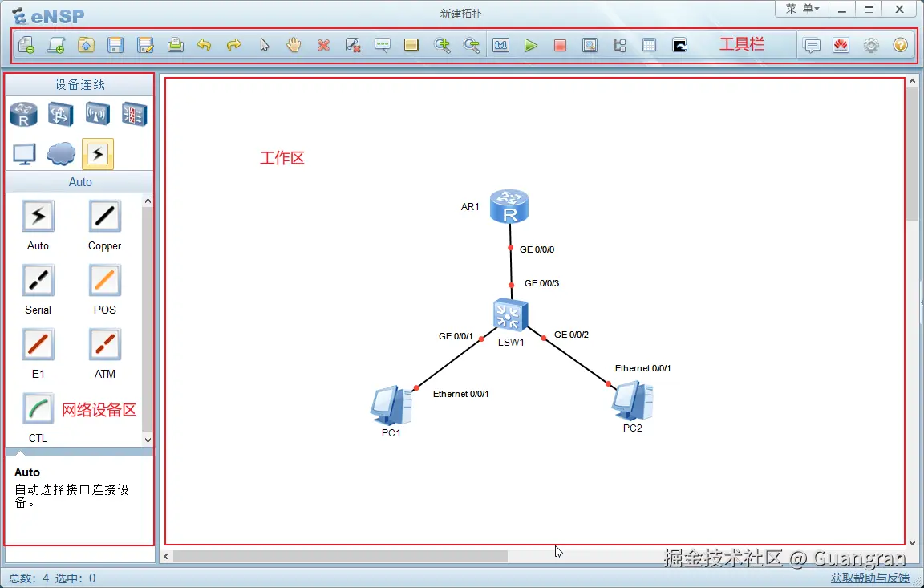
Task: Click the delete all connections icon
Action: [x=353, y=45]
